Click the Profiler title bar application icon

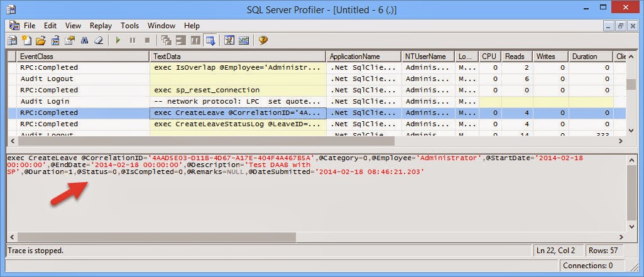(11, 9)
